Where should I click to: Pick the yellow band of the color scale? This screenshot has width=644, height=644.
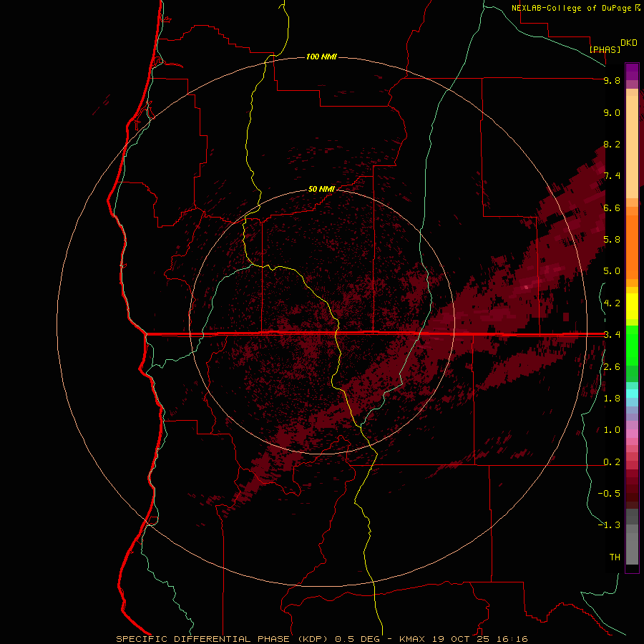632,306
